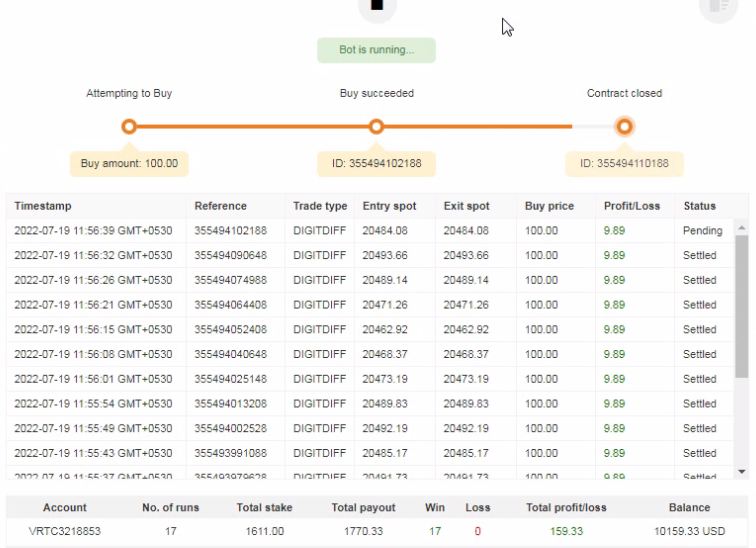Click the ID: 355494110188 label
The height and width of the screenshot is (548, 756).
coord(624,163)
